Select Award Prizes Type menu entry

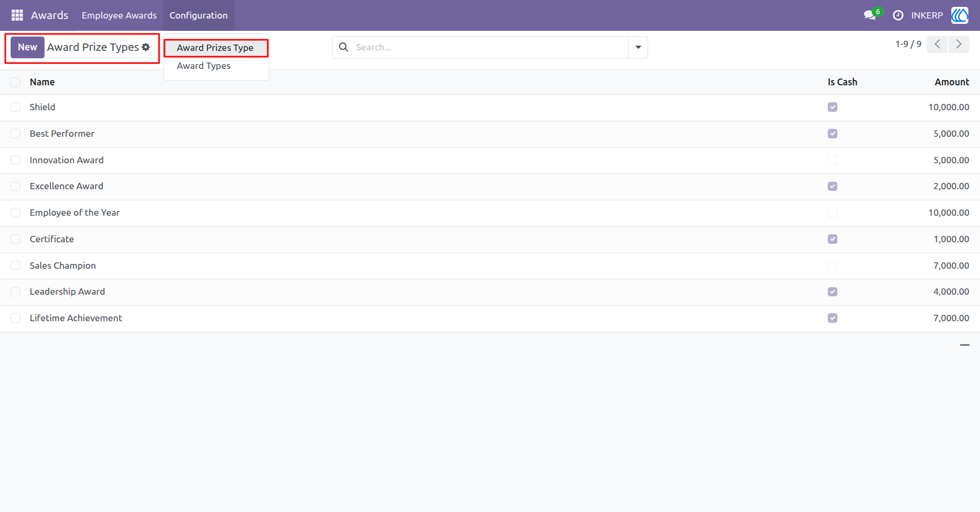click(x=215, y=48)
